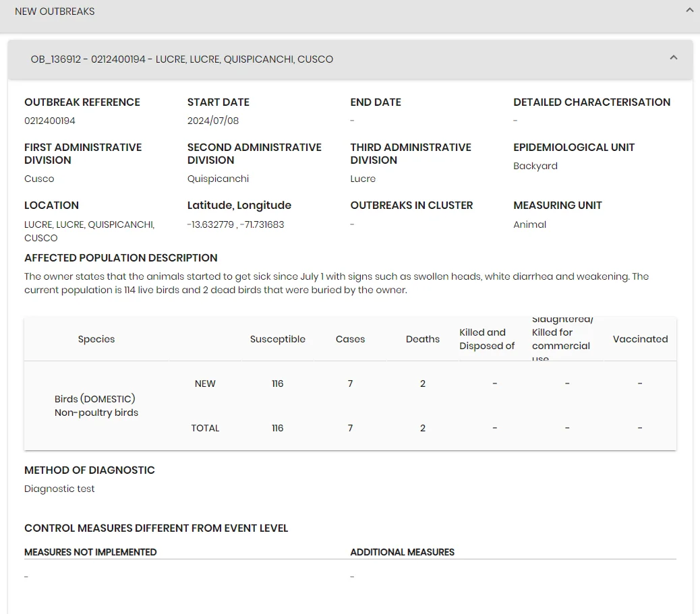Click the Backyard epidemiological unit value
This screenshot has height=614, width=700.
coord(535,166)
